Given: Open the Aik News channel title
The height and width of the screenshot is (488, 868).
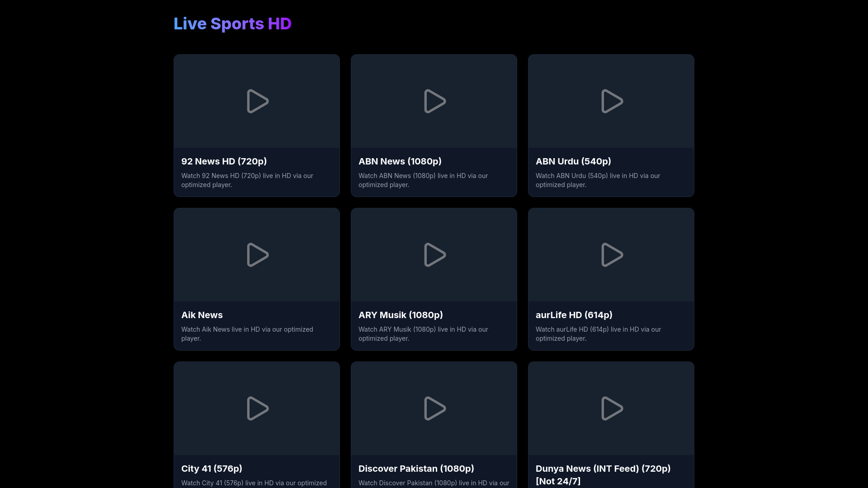Looking at the screenshot, I should 202,315.
